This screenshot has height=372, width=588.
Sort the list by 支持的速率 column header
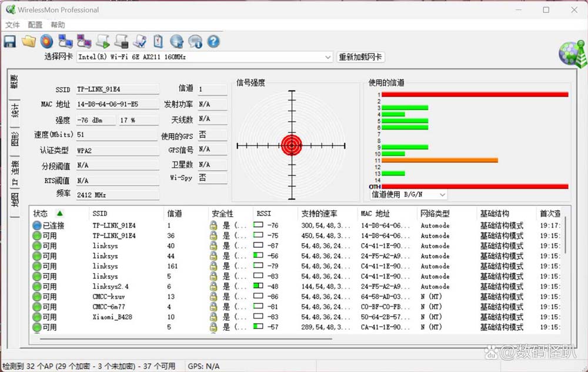[319, 214]
